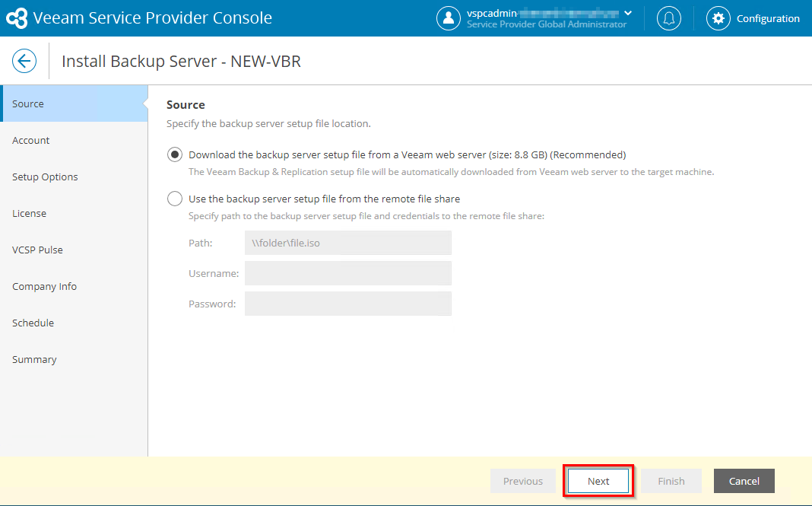This screenshot has height=506, width=812.
Task: Go back using the back arrow icon
Action: pyautogui.click(x=24, y=61)
